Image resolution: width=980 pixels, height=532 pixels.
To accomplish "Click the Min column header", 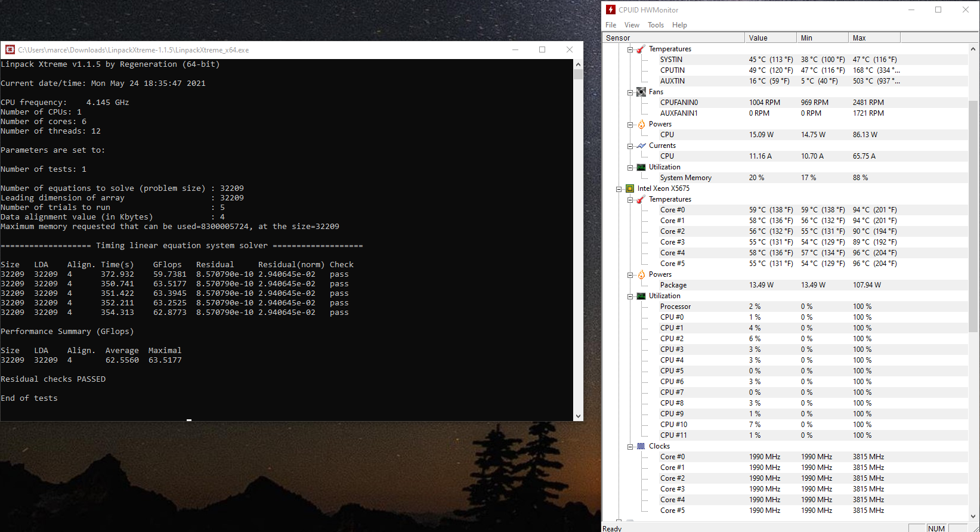I will point(823,38).
